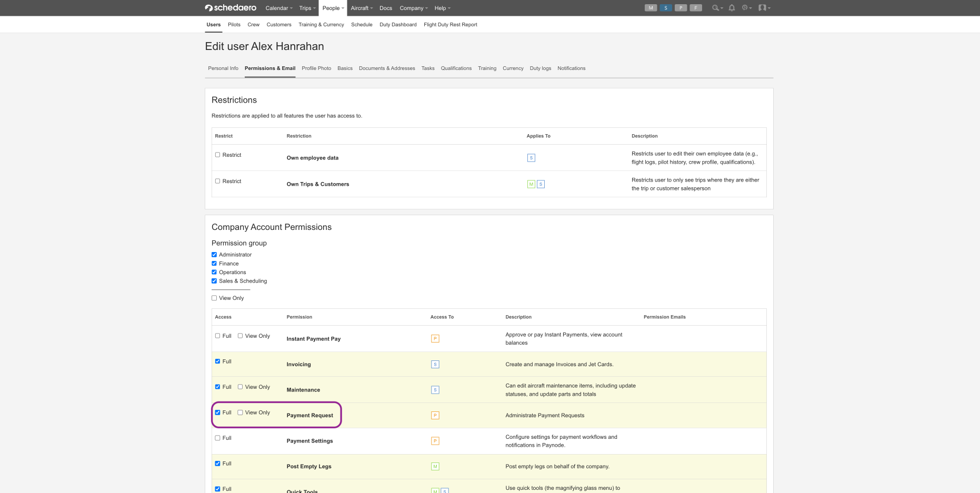This screenshot has height=493, width=980.
Task: Check Full access for Payment Settings
Action: (x=217, y=438)
